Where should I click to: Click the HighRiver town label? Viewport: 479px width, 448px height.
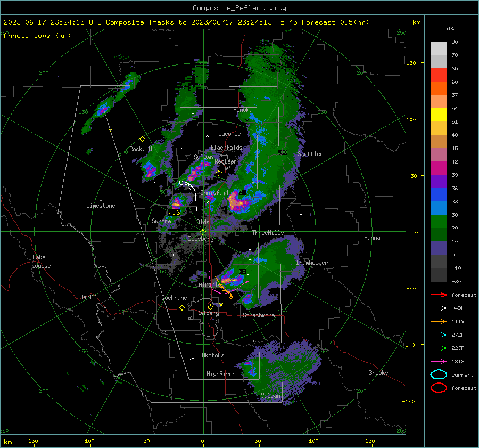[220, 374]
